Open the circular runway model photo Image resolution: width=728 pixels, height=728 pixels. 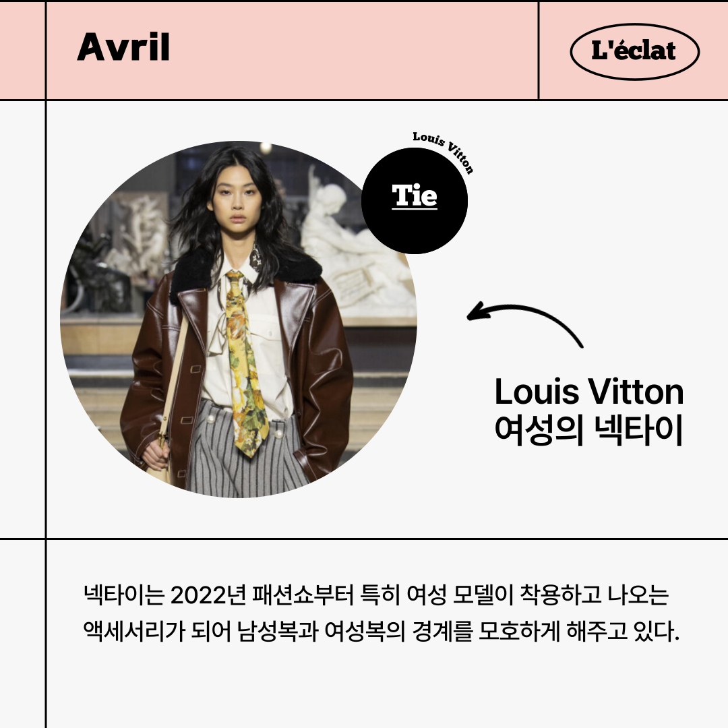pos(238,320)
